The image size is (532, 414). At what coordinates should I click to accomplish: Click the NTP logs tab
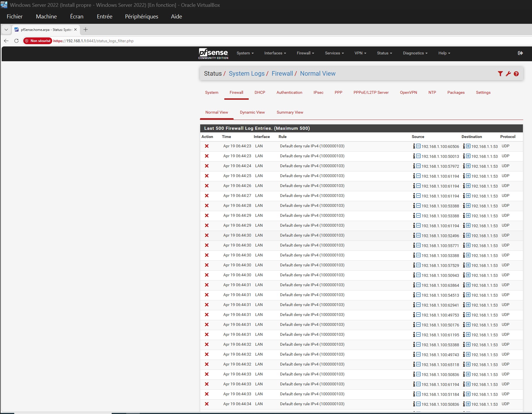coord(432,92)
